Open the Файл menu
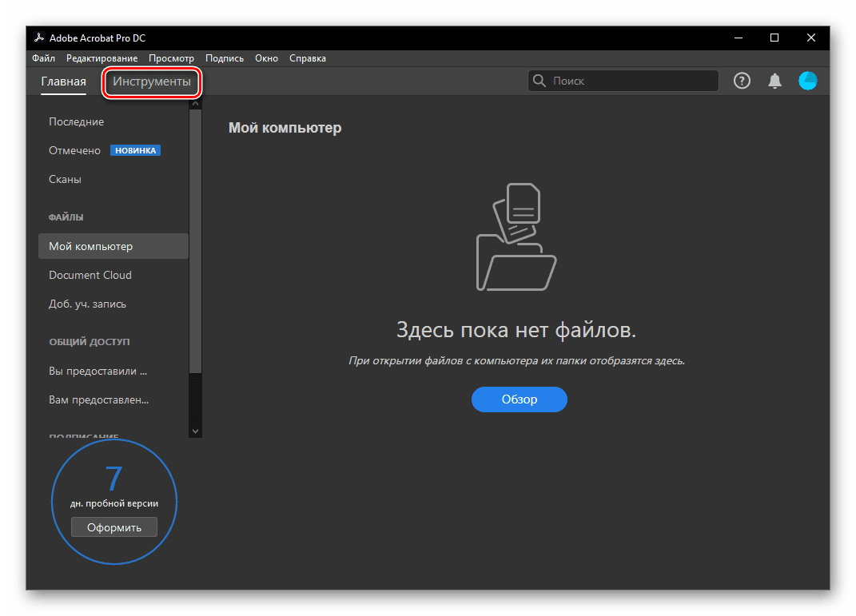Viewport: 856px width, 616px height. (44, 58)
